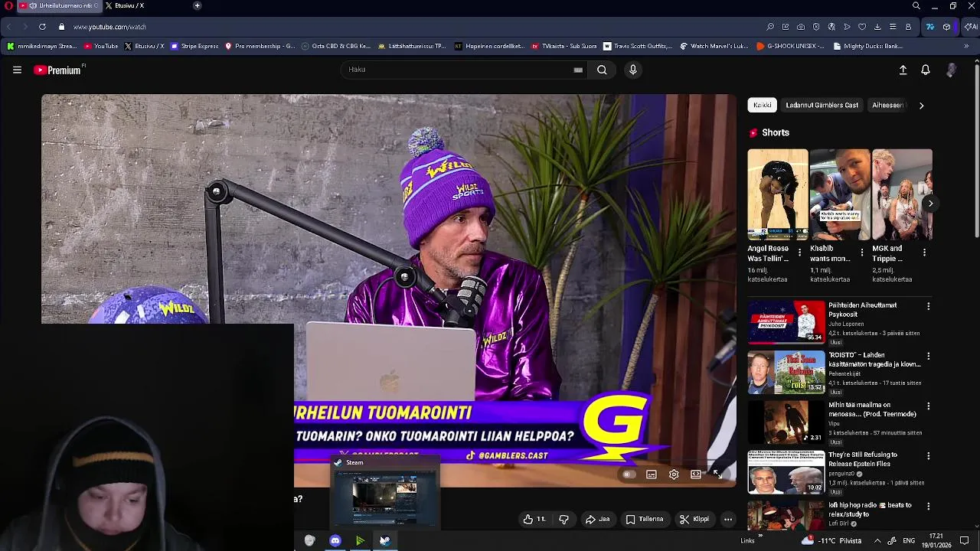Open options for Angel Reese short
This screenshot has height=551, width=980.
(799, 252)
